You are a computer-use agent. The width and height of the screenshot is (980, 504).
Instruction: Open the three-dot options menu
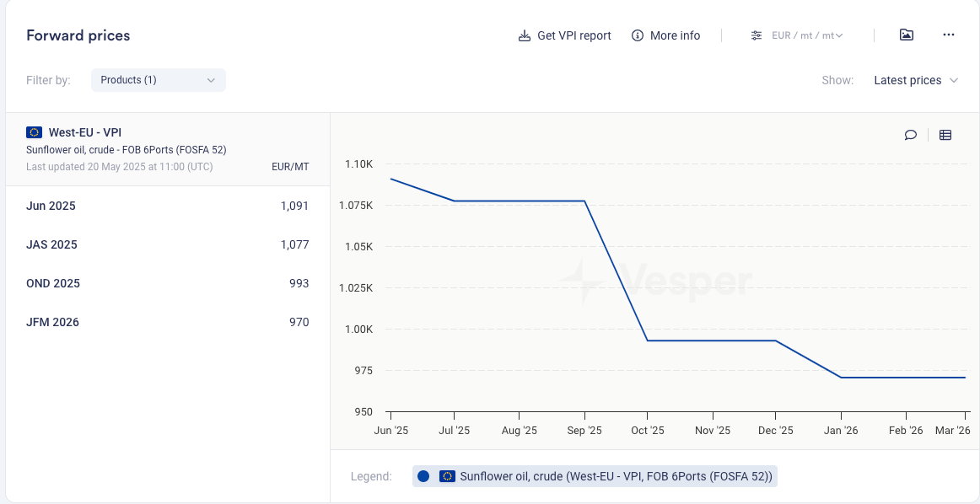tap(949, 35)
